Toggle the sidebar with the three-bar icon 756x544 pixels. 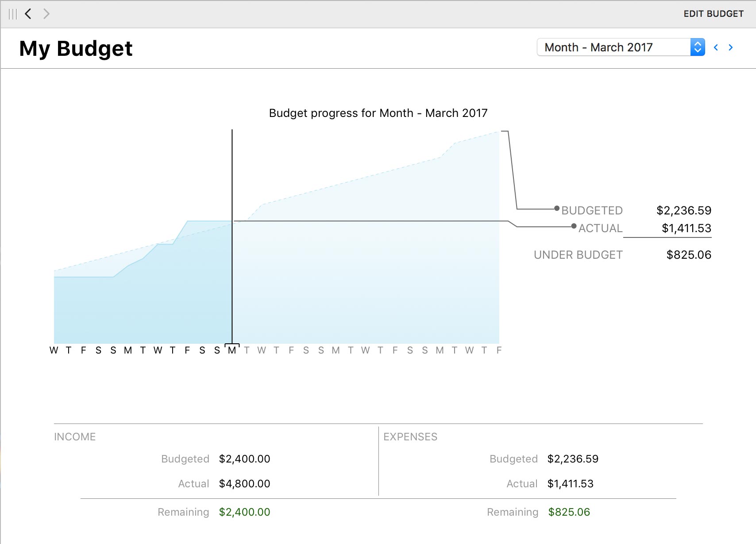pyautogui.click(x=13, y=14)
